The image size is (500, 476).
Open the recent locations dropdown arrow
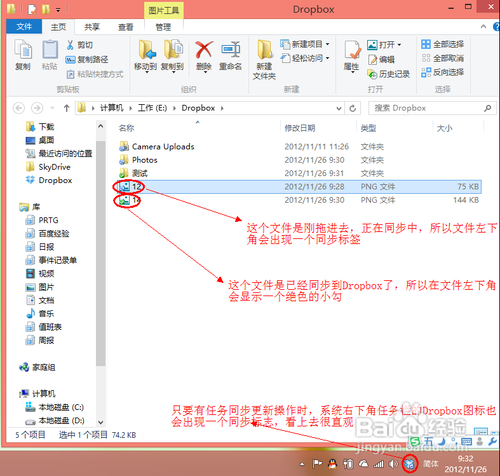[52, 108]
